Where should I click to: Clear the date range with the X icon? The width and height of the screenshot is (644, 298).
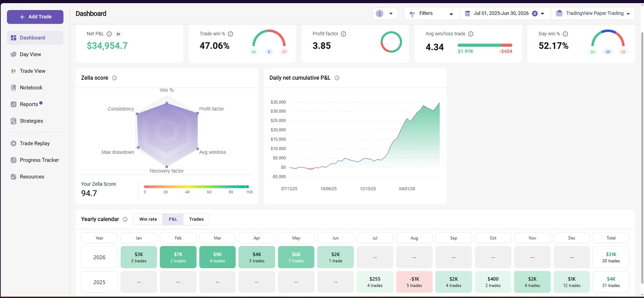click(535, 14)
